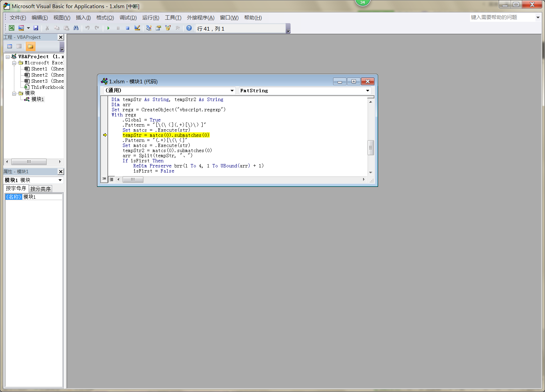
Task: Toggle Design Mode icon in toolbar
Action: (137, 28)
